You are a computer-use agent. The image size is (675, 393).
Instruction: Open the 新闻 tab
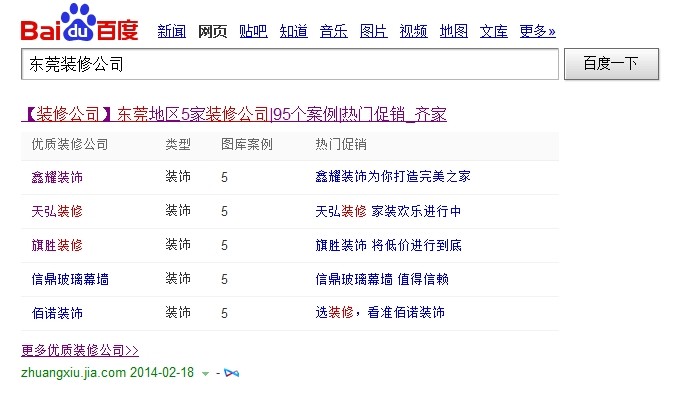click(x=172, y=31)
